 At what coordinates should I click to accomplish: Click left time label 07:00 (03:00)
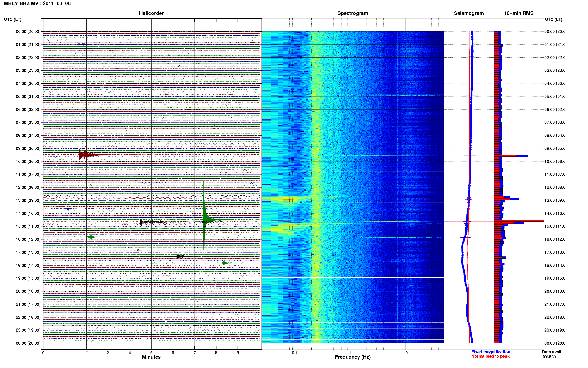(x=28, y=122)
